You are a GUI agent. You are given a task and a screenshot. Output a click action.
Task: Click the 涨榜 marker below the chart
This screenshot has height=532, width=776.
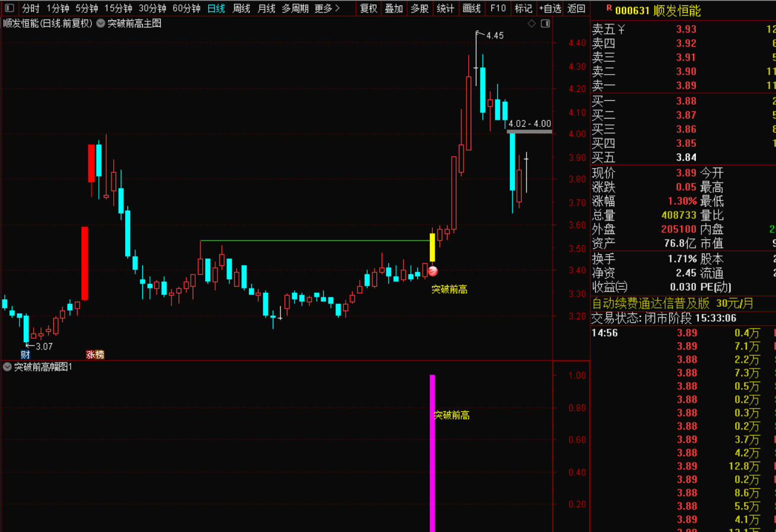[x=95, y=355]
